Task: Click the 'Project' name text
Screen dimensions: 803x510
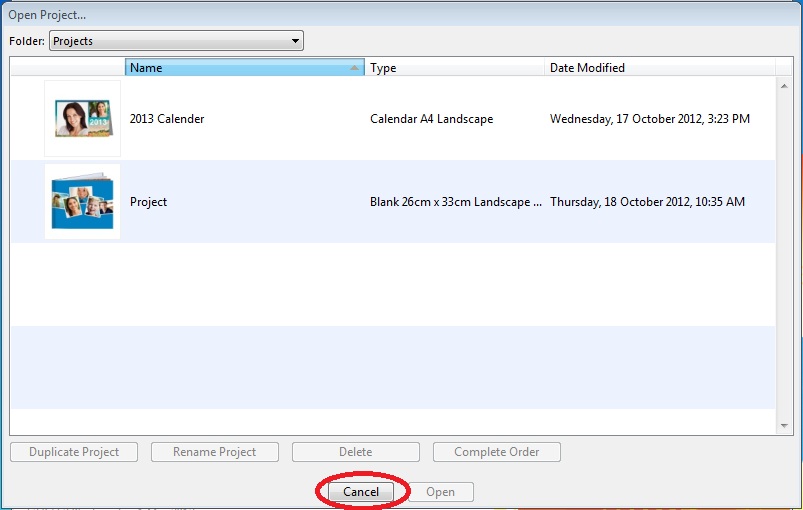Action: (x=149, y=202)
